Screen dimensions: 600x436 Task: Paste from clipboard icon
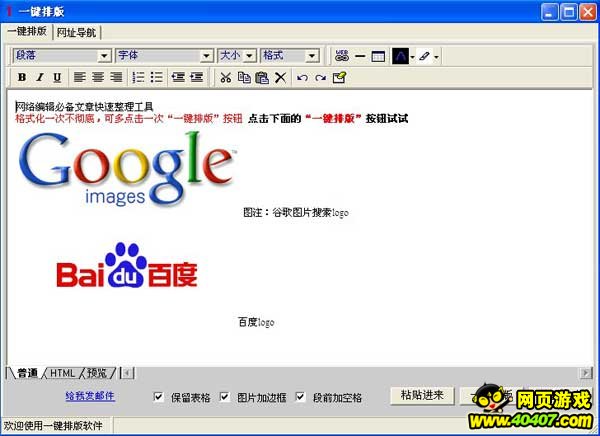tap(262, 77)
